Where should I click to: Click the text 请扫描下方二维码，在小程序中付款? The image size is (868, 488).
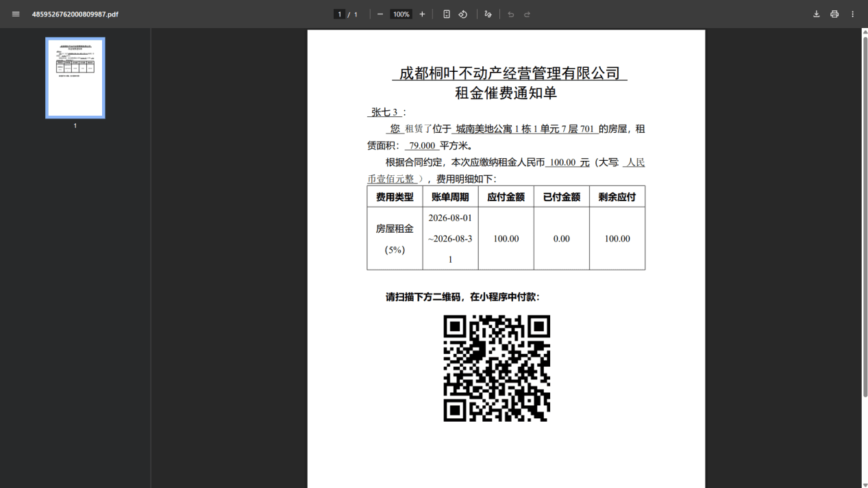pyautogui.click(x=462, y=297)
